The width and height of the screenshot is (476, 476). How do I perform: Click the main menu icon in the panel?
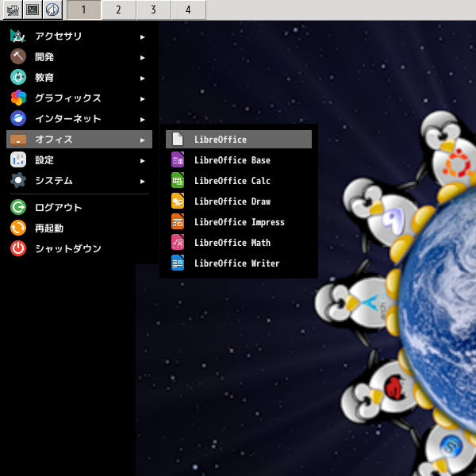[x=13, y=10]
